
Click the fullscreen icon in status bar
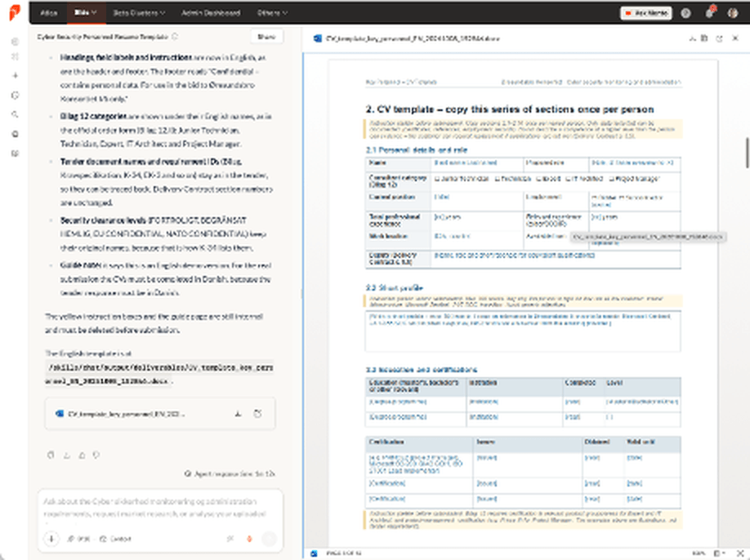pos(740,553)
